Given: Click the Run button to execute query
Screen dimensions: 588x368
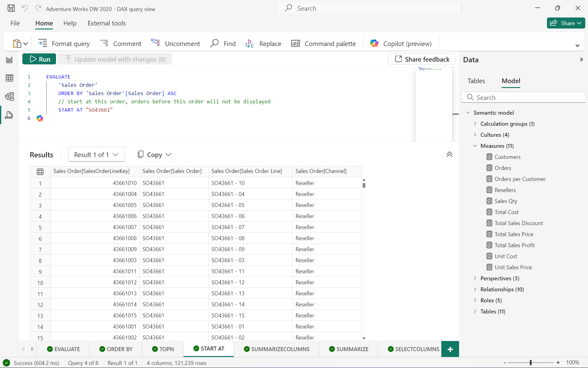Looking at the screenshot, I should (x=40, y=59).
